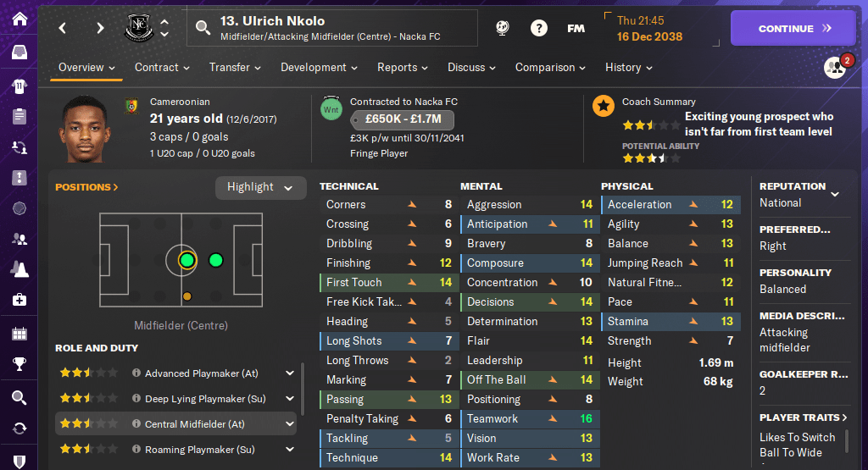Open the Development tab menu
This screenshot has height=470, width=868.
tap(319, 68)
